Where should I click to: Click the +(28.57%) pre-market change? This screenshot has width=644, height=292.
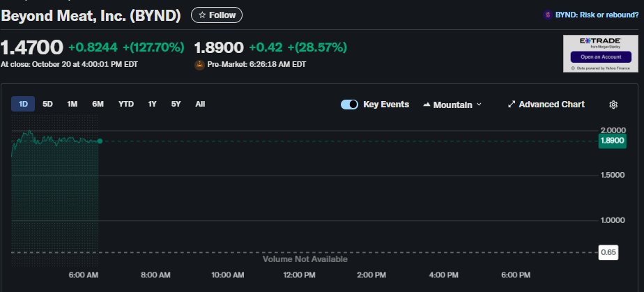(318, 47)
